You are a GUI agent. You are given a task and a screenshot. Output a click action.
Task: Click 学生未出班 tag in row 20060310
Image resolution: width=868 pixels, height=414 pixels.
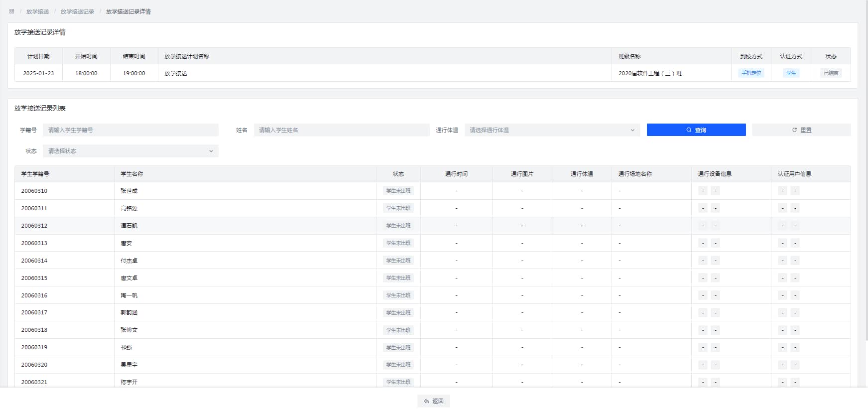(x=398, y=191)
